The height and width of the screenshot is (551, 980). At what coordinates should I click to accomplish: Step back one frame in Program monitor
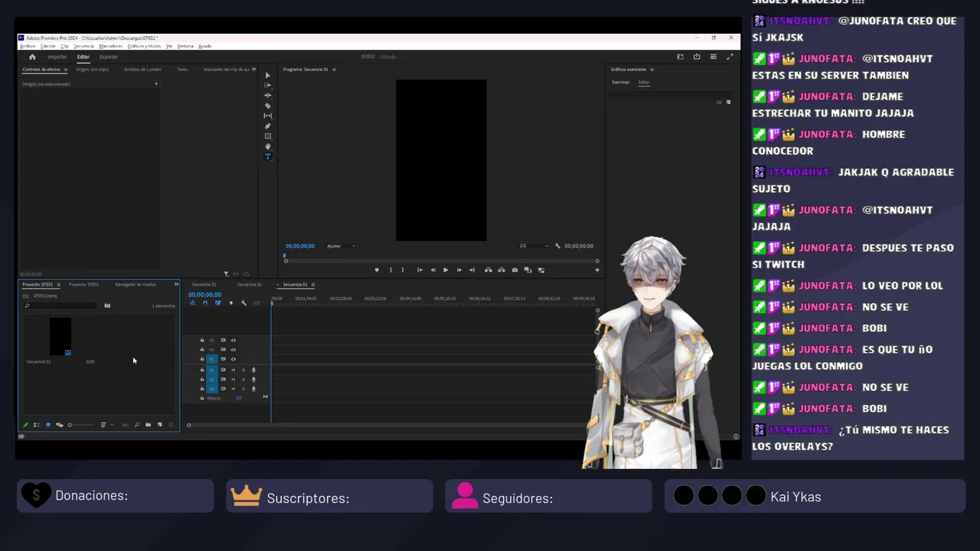[x=433, y=270]
